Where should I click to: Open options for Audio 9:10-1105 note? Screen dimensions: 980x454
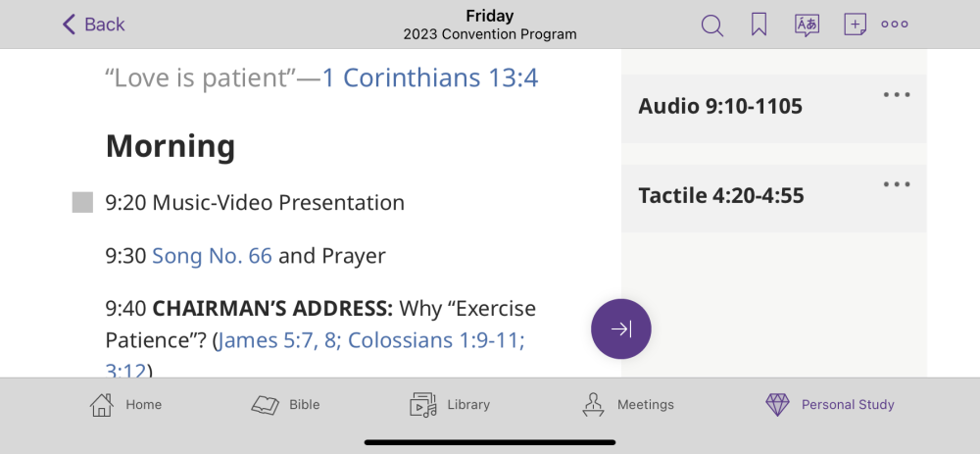(x=897, y=95)
